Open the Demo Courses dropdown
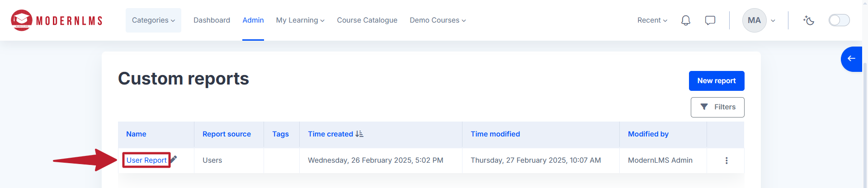 click(438, 20)
